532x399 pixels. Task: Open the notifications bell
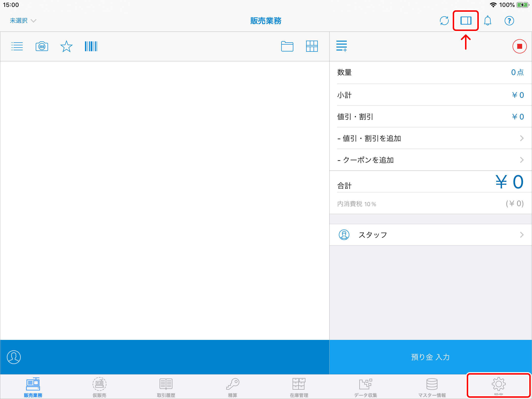coord(487,21)
